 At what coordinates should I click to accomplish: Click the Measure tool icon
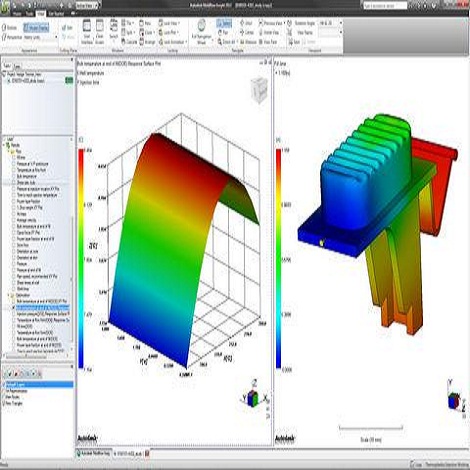click(248, 42)
